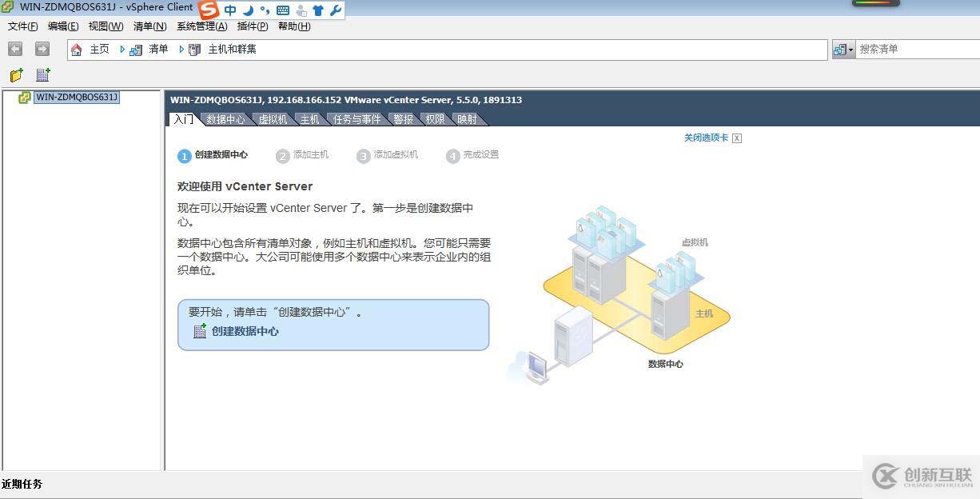980x499 pixels.
Task: Click the 关闭选项卡 link
Action: [x=706, y=138]
